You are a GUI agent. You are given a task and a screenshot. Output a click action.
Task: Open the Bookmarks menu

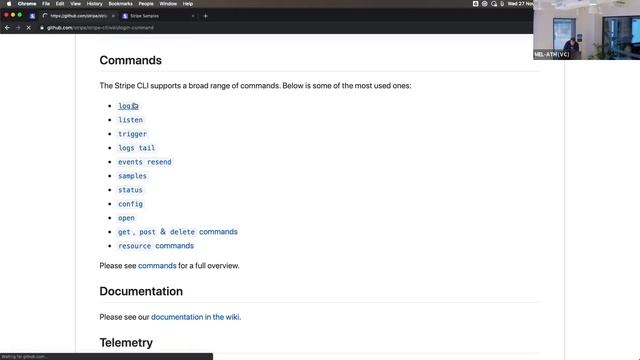coord(120,4)
